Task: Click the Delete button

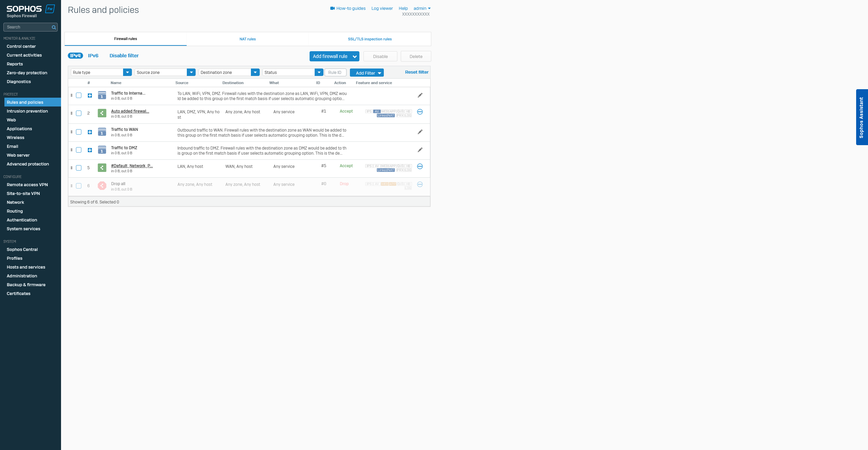Action: pos(416,56)
